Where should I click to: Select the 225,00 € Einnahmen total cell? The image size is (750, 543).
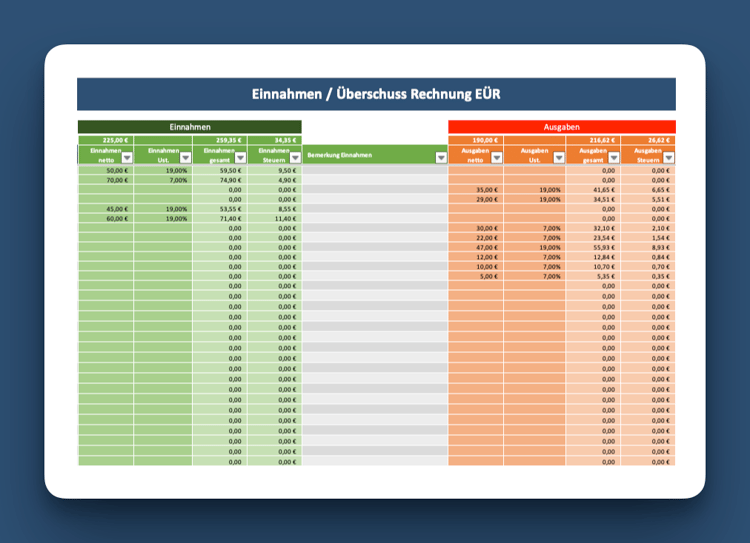[106, 140]
